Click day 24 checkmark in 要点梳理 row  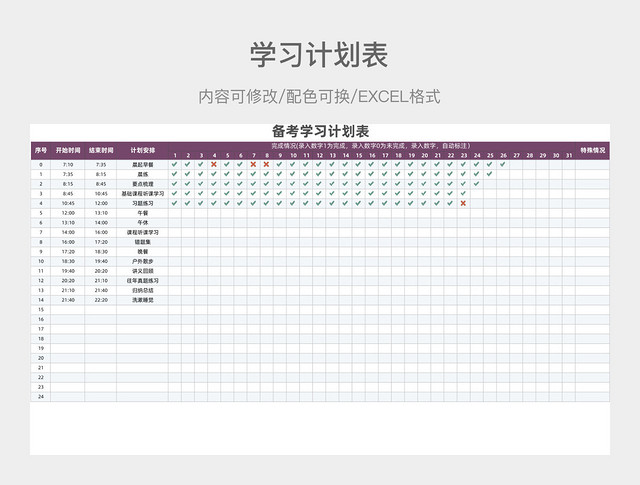[476, 184]
